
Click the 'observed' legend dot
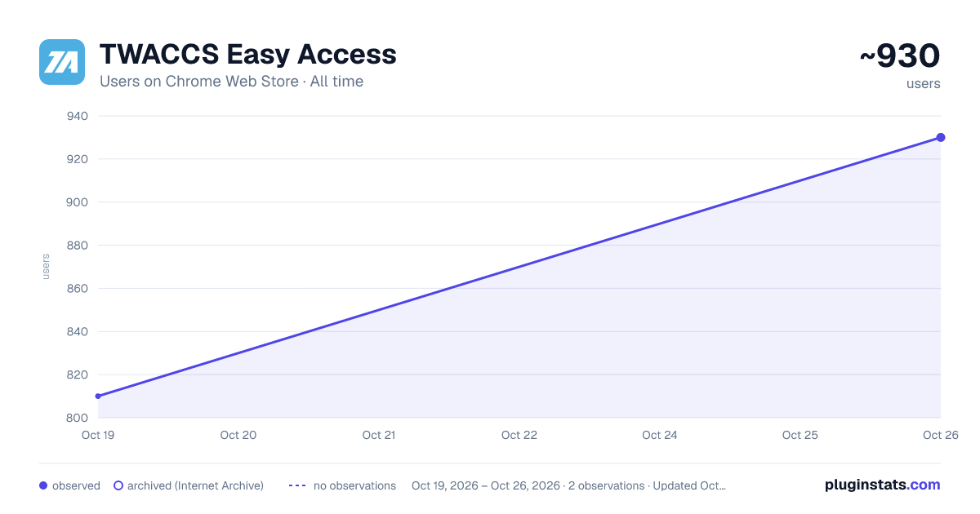coord(43,485)
